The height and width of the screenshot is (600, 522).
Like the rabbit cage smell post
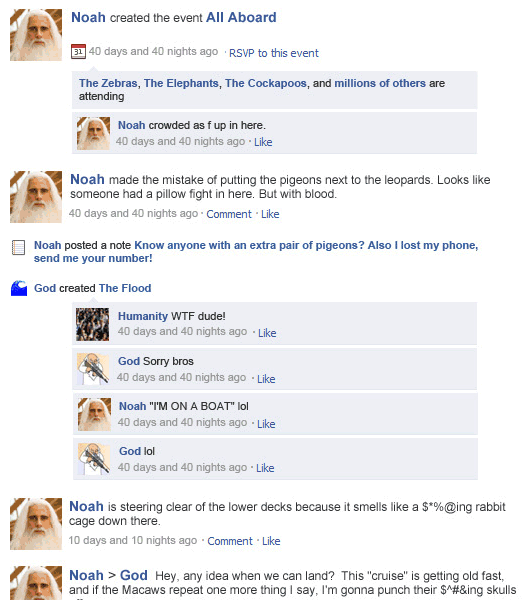(x=271, y=541)
